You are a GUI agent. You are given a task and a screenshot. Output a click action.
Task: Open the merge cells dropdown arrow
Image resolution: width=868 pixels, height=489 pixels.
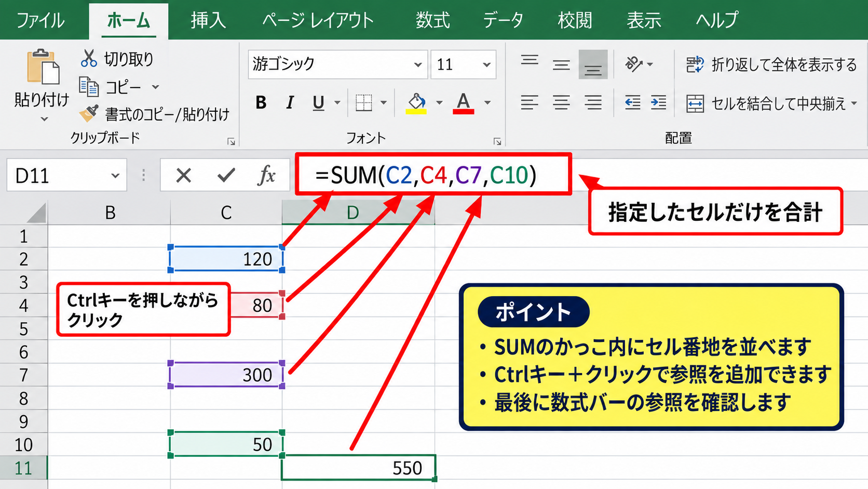[854, 103]
